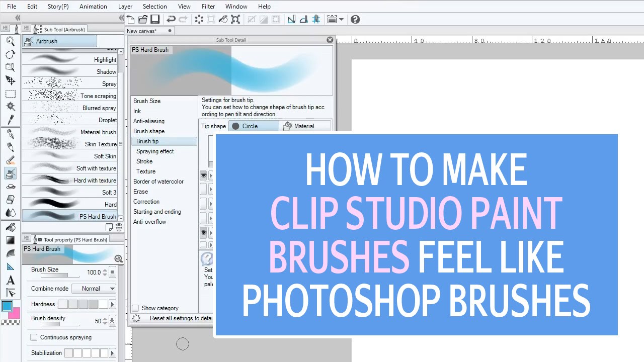Image resolution: width=644 pixels, height=362 pixels.
Task: Collapse the tool palette double-arrow
Action: point(18,18)
